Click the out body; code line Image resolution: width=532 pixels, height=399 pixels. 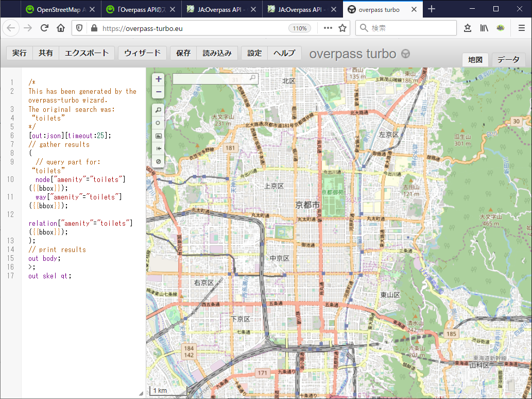tap(44, 258)
